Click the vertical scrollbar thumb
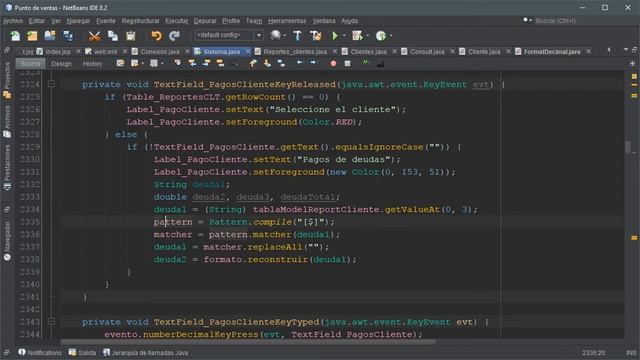Image resolution: width=640 pixels, height=360 pixels. [x=628, y=147]
